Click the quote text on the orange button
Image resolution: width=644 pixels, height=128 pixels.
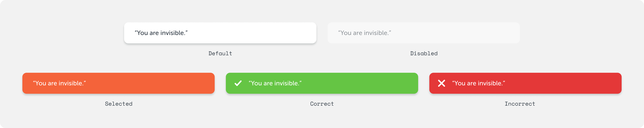point(59,83)
